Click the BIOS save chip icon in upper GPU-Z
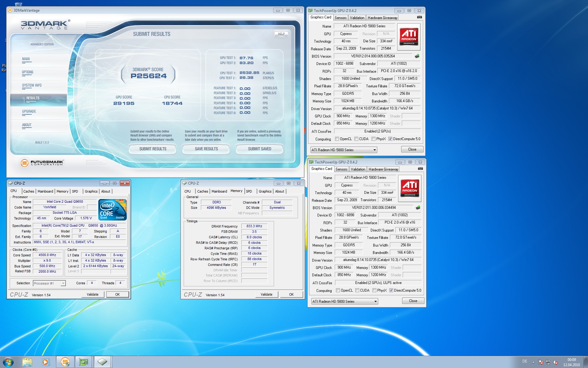Viewport: 588px width, 368px height. pyautogui.click(x=417, y=56)
